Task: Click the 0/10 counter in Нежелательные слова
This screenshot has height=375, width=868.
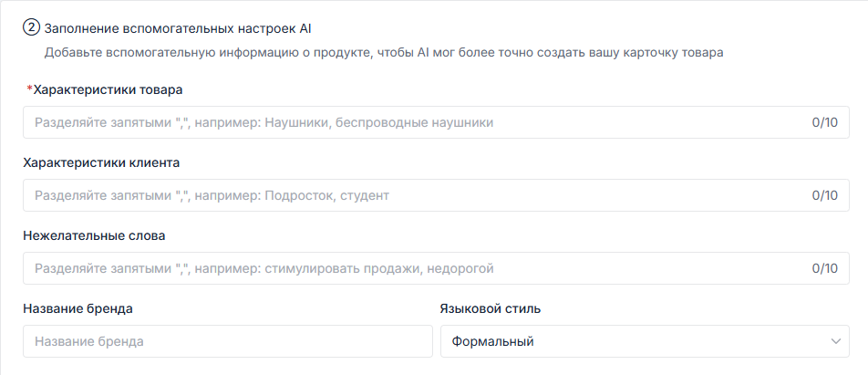Action: pos(825,268)
